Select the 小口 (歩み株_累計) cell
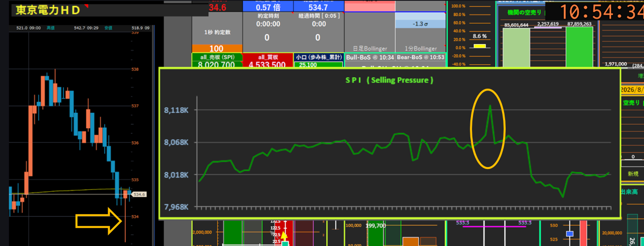Image resolution: width=644 pixels, height=246 pixels. pos(318,57)
